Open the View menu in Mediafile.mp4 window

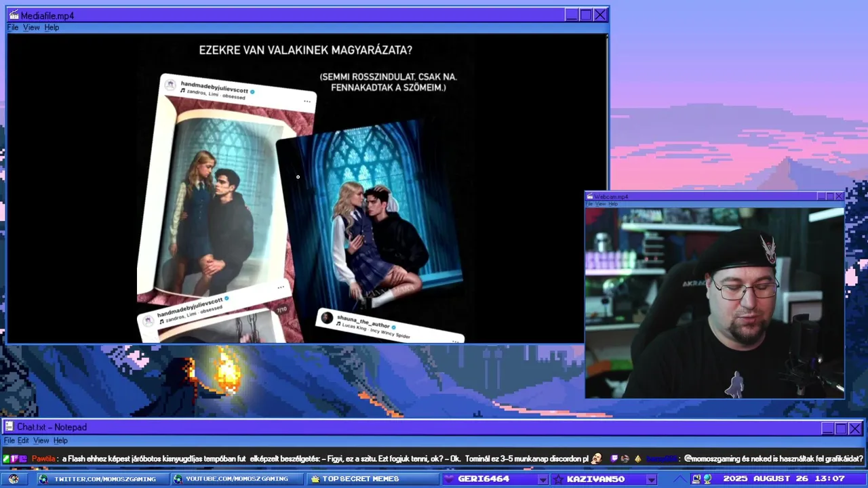coord(31,28)
